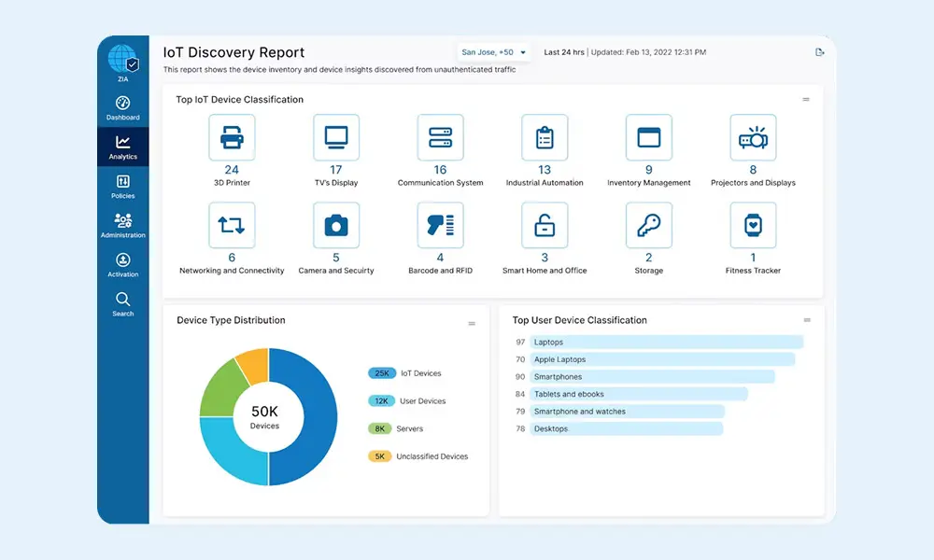Click the Search item in the sidebar
The height and width of the screenshot is (560, 934).
point(122,304)
